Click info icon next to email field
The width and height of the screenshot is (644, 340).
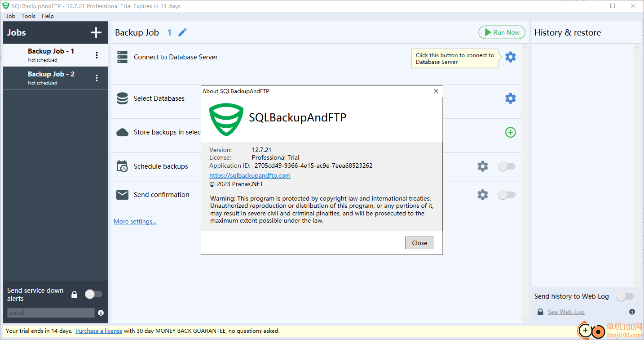(101, 313)
